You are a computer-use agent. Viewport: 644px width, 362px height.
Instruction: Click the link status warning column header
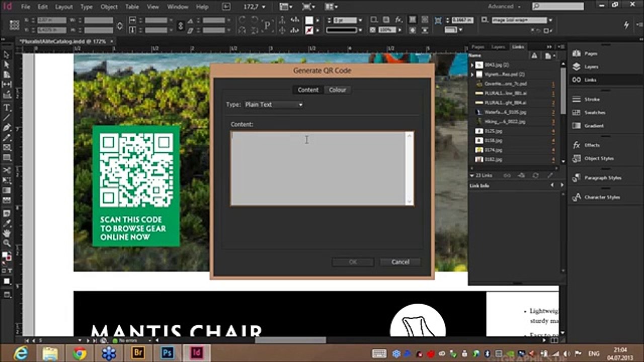(x=534, y=55)
